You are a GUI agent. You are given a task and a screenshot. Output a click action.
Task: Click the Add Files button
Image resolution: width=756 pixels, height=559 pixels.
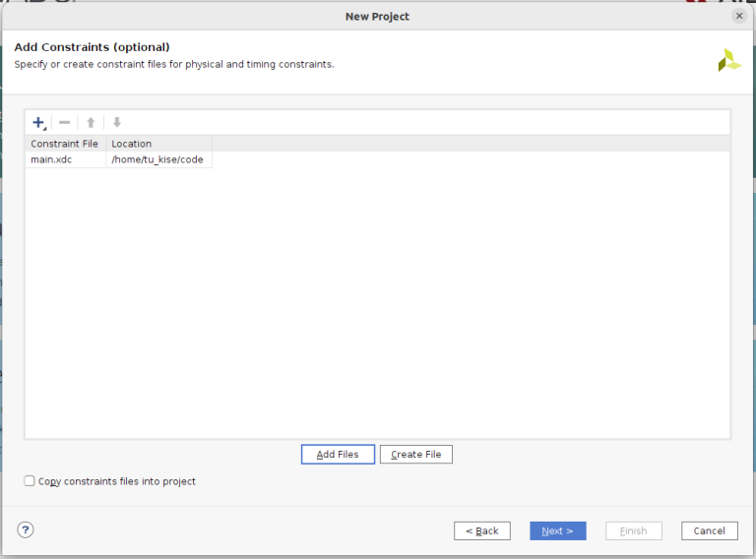tap(338, 454)
